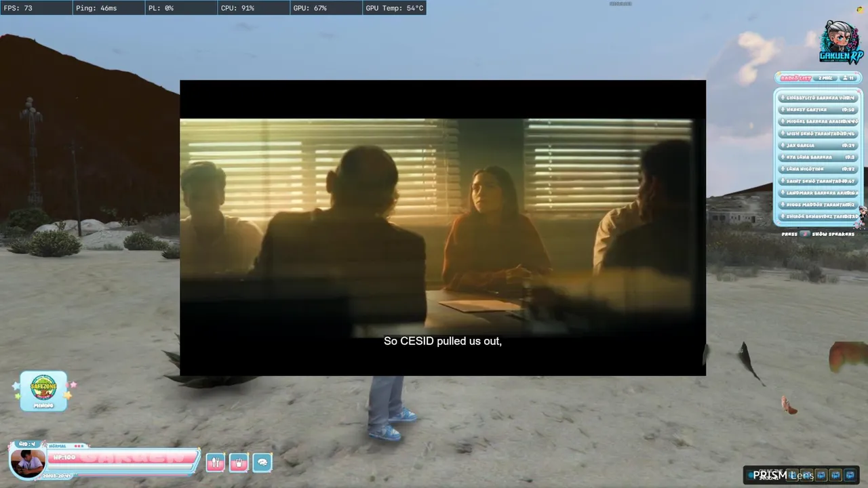
Task: Click microphone icon beside Jax Garcia
Action: click(x=783, y=145)
